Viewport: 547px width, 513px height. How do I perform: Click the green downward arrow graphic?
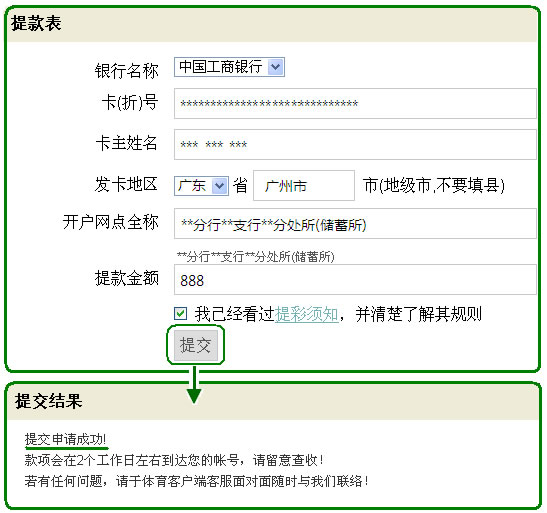tap(194, 385)
